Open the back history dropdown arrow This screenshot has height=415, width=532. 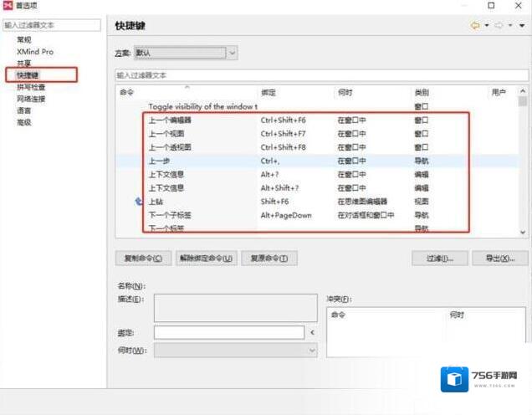487,26
